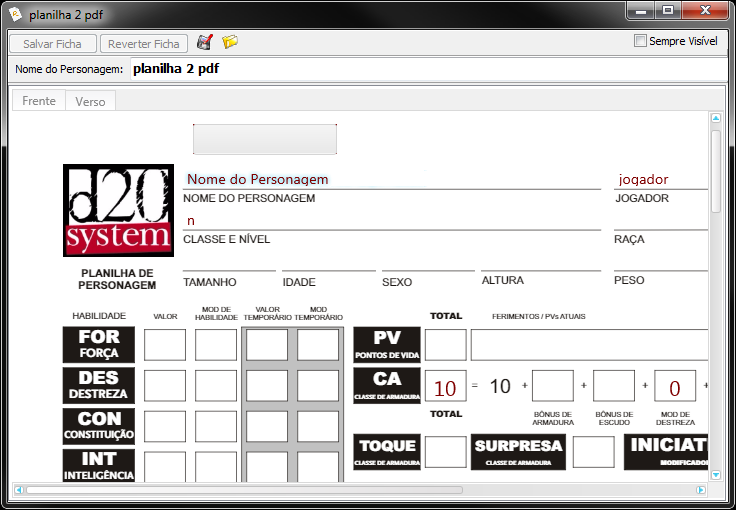Select the Frente tab

(x=39, y=101)
